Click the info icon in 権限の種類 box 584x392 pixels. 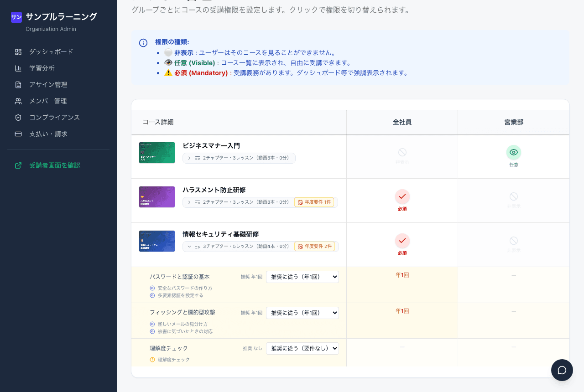pos(143,43)
